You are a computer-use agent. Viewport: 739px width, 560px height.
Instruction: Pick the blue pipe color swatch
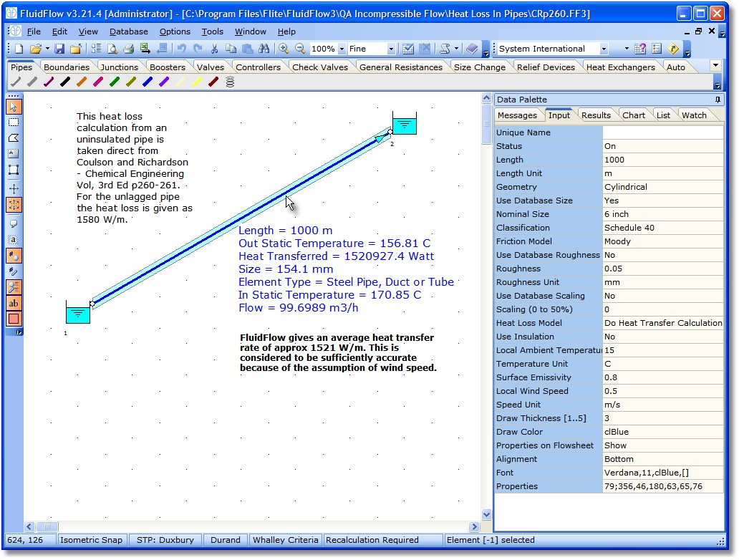tap(148, 82)
